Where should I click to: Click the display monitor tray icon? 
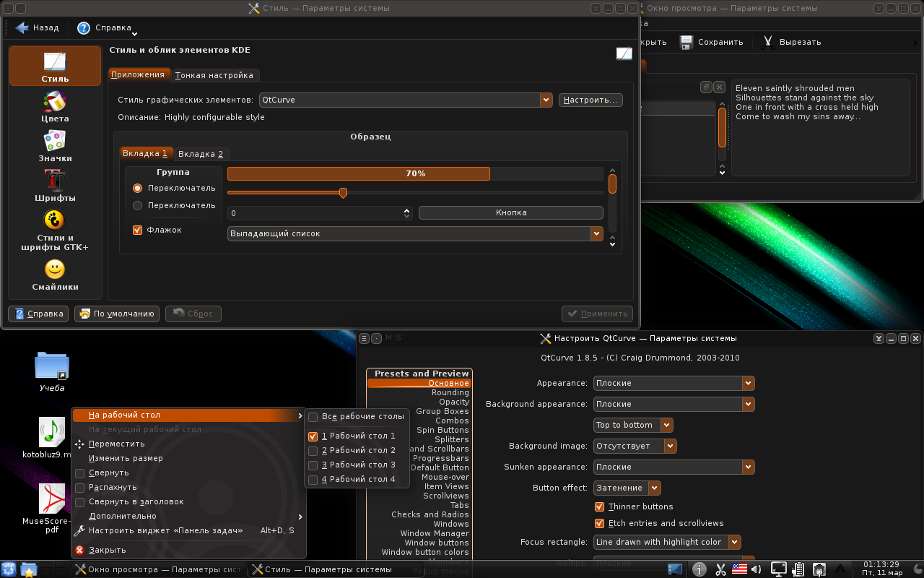click(779, 569)
